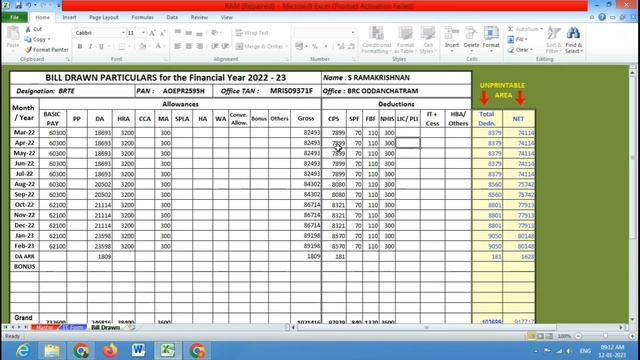Click the Undo arrow icon
Screen dimensions: 640x360
29,5
